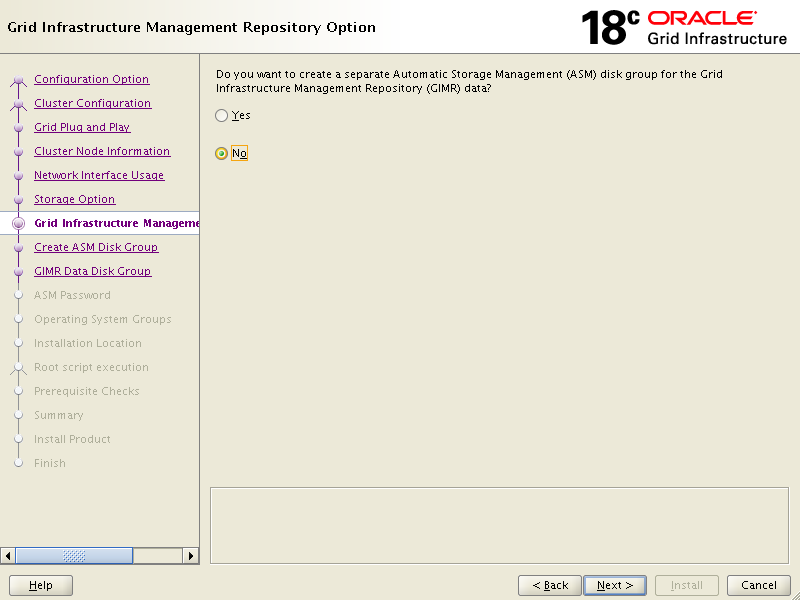Click the sidebar horizontal scrollbar thumb
The height and width of the screenshot is (600, 800).
coord(74,556)
